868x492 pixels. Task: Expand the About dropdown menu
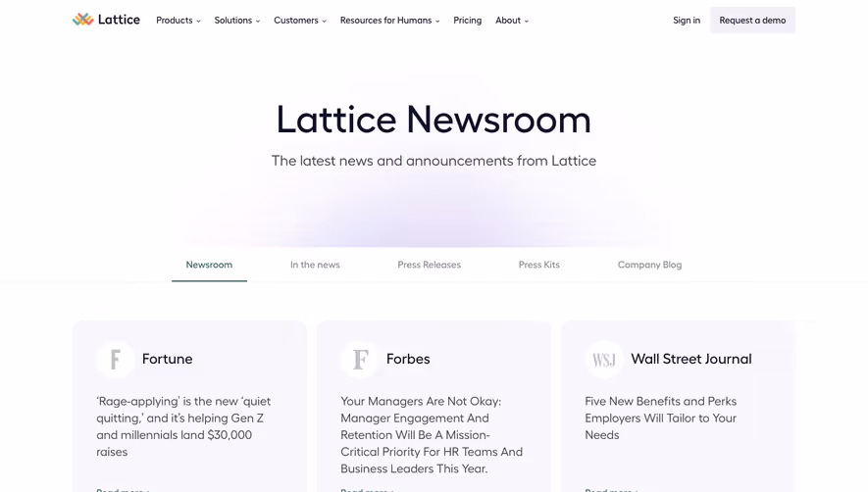pos(512,21)
